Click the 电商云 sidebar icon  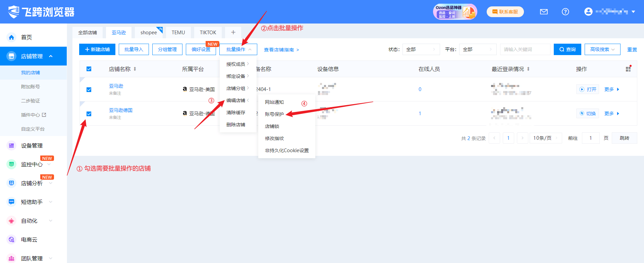pyautogui.click(x=11, y=239)
